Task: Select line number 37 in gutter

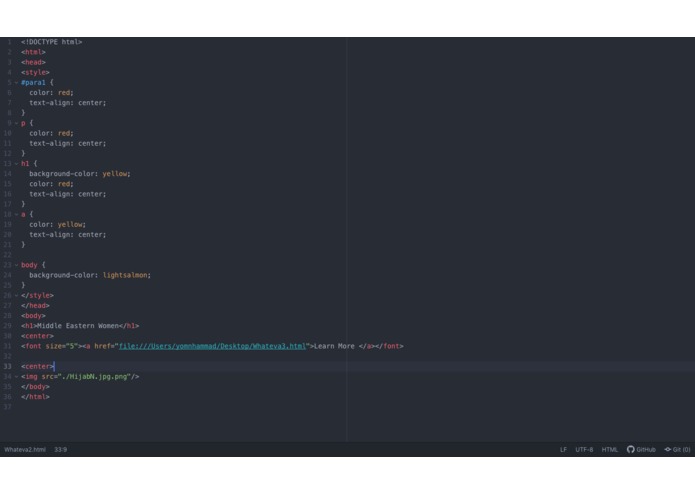Action: click(8, 407)
